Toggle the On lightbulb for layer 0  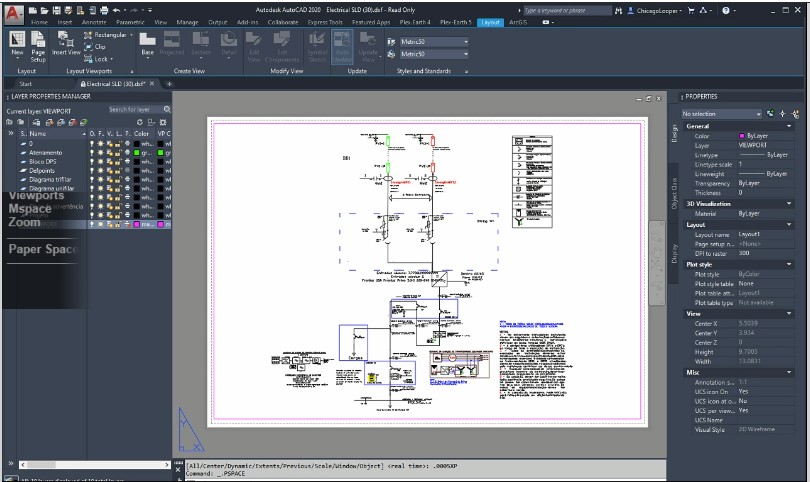tap(92, 144)
